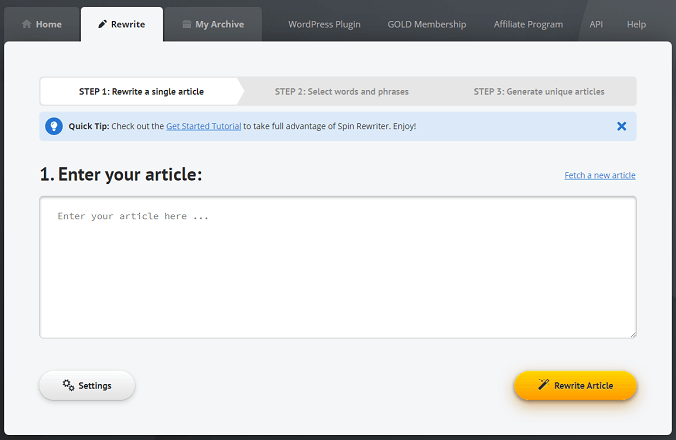This screenshot has width=676, height=440.
Task: Open the API menu item
Action: [x=596, y=25]
